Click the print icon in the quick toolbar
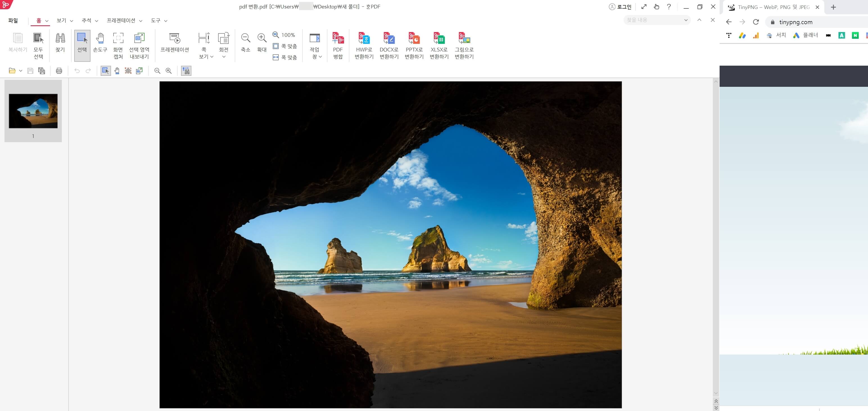 pos(59,71)
